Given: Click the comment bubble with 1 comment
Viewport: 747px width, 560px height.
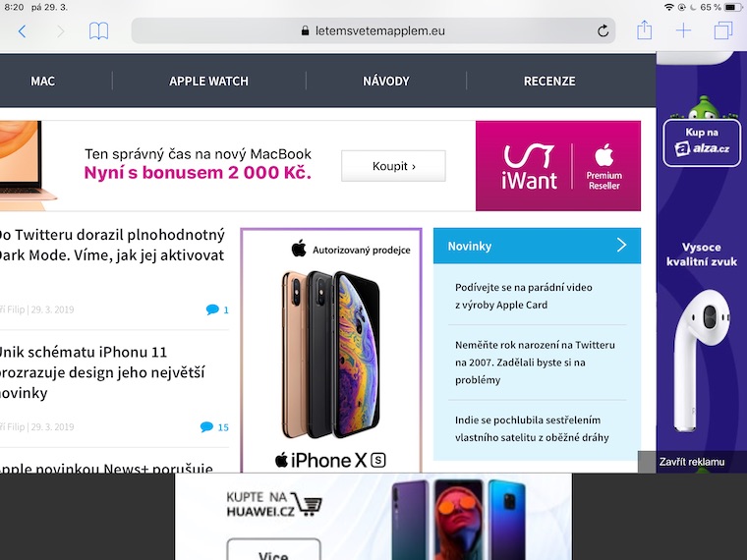Looking at the screenshot, I should tap(217, 309).
